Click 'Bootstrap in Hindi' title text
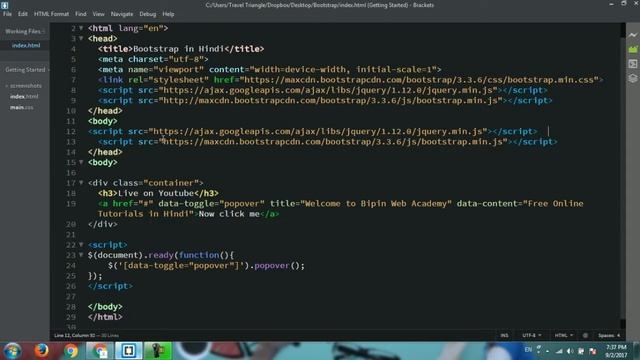The image size is (640, 360). coord(178,49)
